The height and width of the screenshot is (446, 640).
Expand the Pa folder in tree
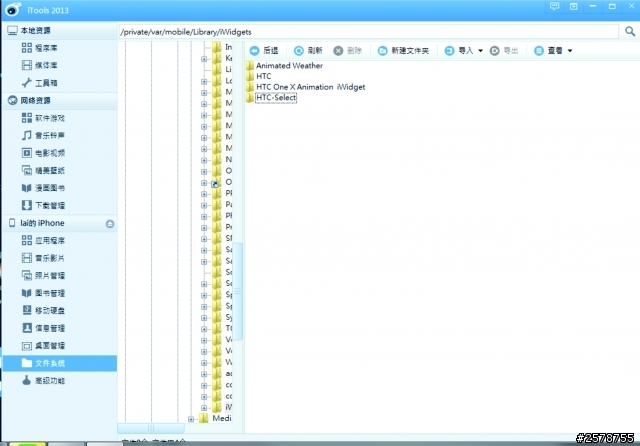[204, 205]
